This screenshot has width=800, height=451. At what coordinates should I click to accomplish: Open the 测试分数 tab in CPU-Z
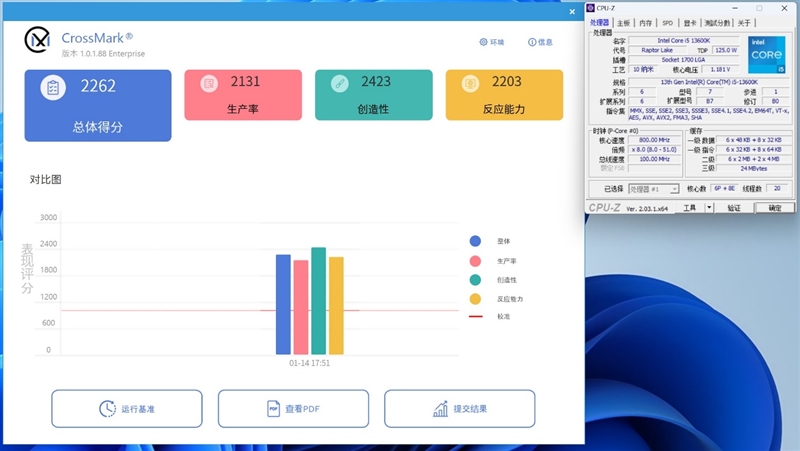point(717,23)
